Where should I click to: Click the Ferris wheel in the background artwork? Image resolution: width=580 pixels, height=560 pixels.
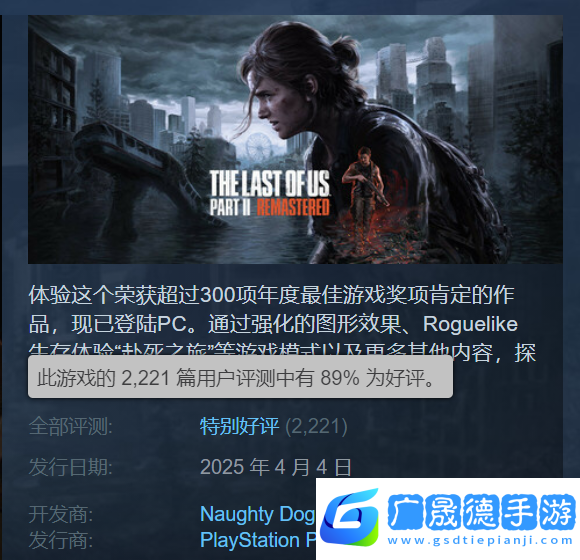(x=259, y=145)
